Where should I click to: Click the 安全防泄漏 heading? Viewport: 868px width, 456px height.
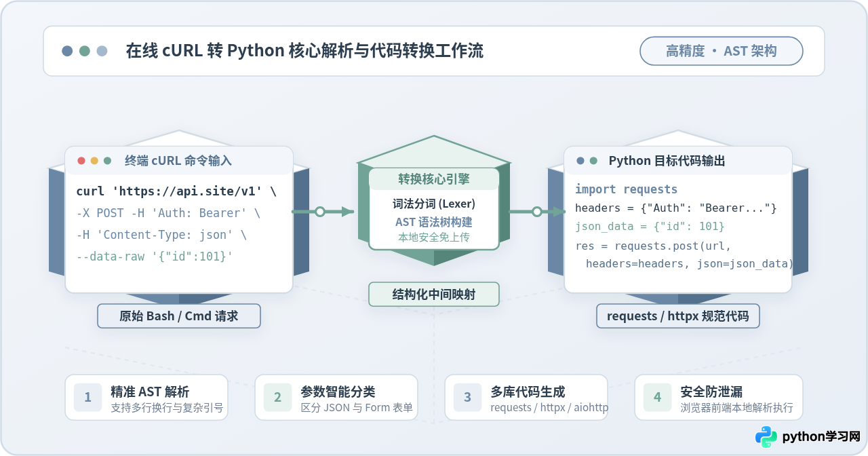(711, 392)
